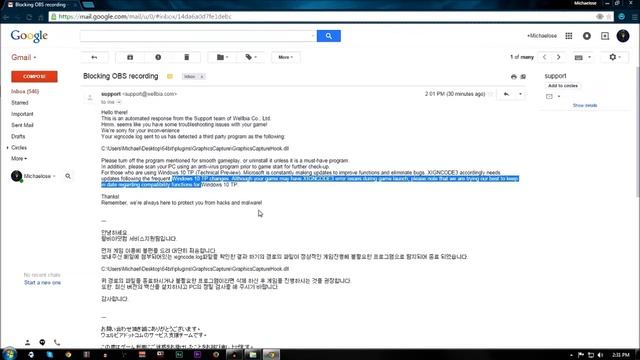
Task: Click the Add to circles button
Action: [x=563, y=86]
